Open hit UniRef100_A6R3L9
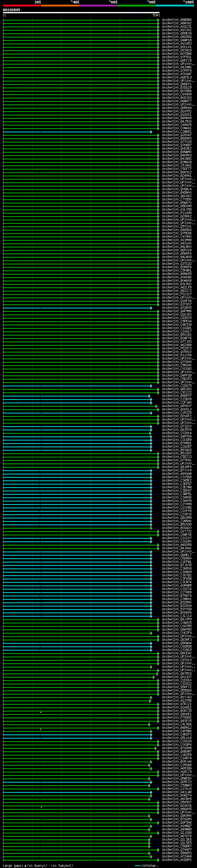The height and width of the screenshot is (868, 197). click(177, 78)
